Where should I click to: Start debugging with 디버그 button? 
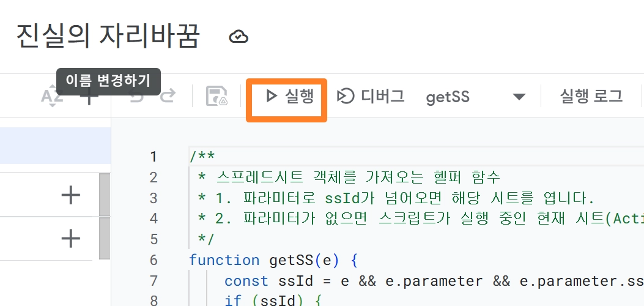(371, 97)
